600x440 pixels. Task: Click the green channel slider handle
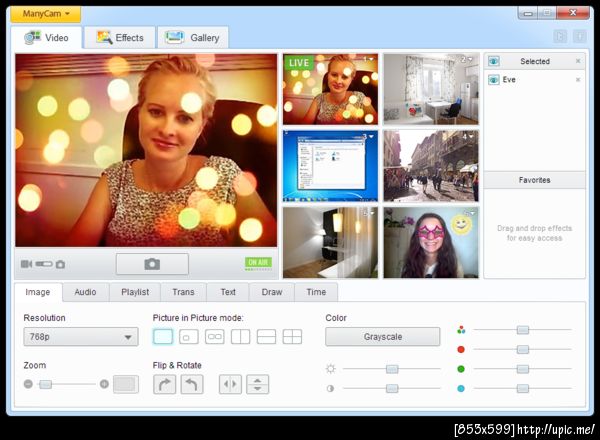coord(523,369)
